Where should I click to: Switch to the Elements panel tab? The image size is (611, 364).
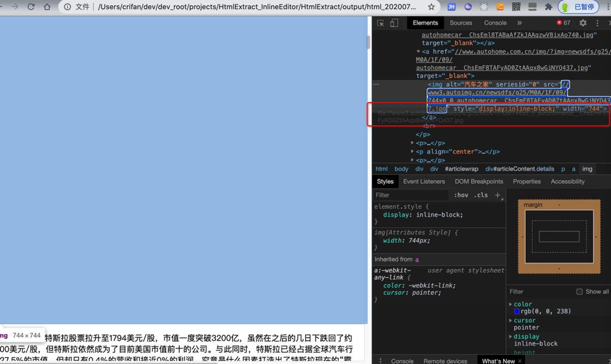[x=425, y=23]
